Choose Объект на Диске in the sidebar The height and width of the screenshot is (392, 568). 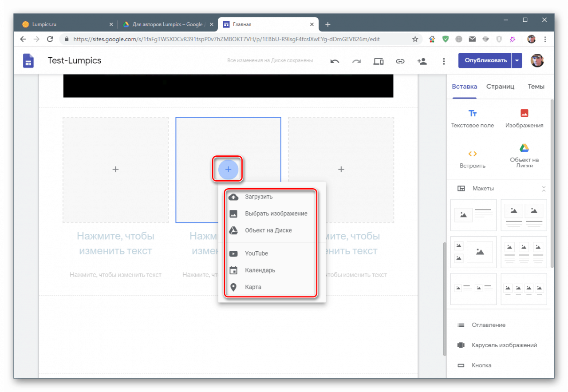click(x=524, y=155)
